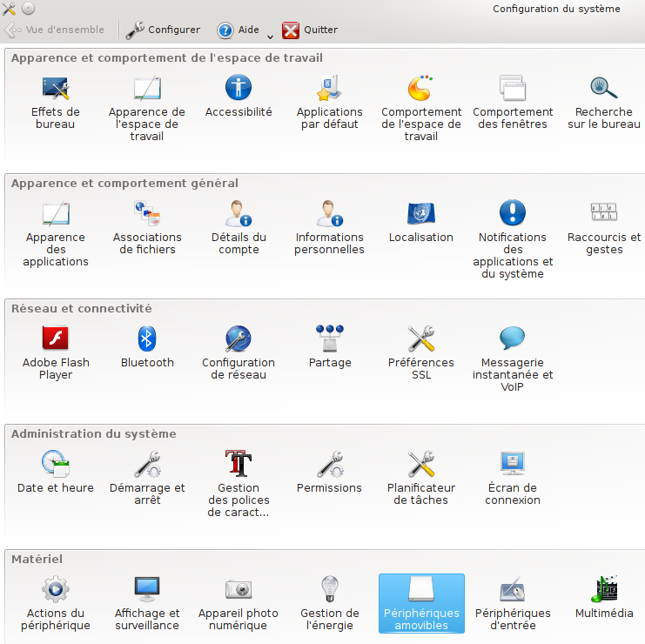
Task: Open Comportement des fenêtres
Action: [513, 103]
